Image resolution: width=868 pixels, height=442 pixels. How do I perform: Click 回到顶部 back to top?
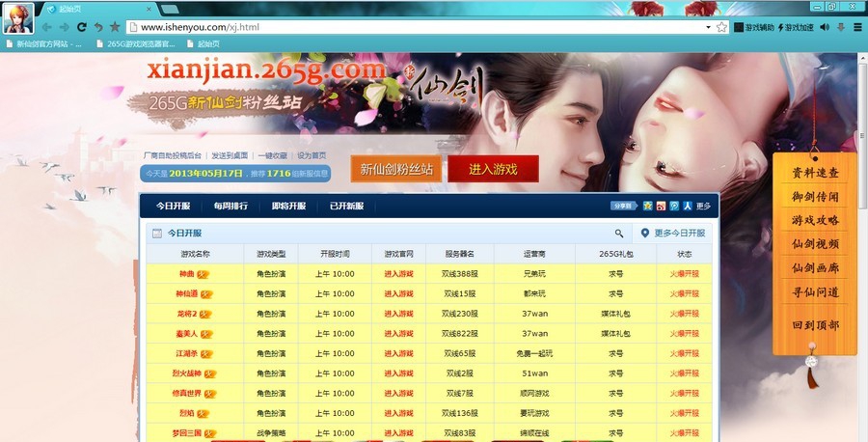coord(815,325)
